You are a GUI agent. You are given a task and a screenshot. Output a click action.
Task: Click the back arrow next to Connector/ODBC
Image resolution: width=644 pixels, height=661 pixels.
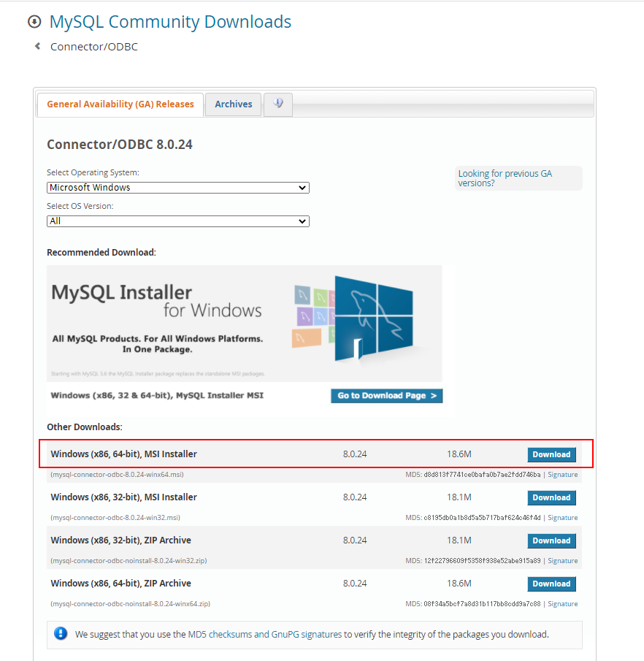coord(37,47)
